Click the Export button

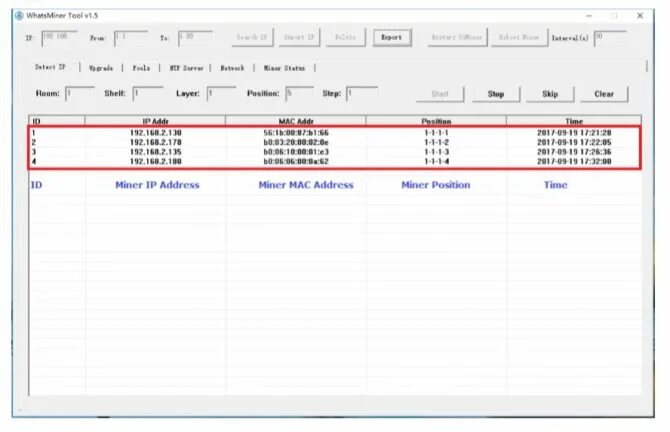[392, 38]
